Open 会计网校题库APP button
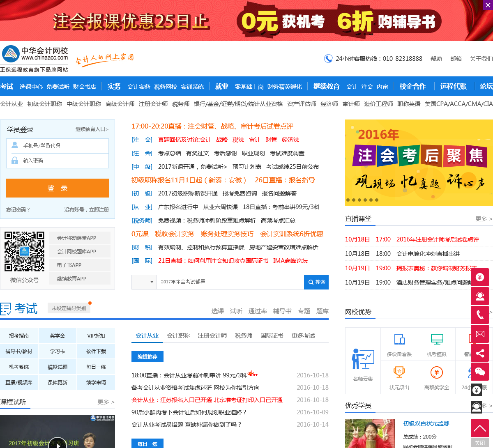 pos(80,251)
